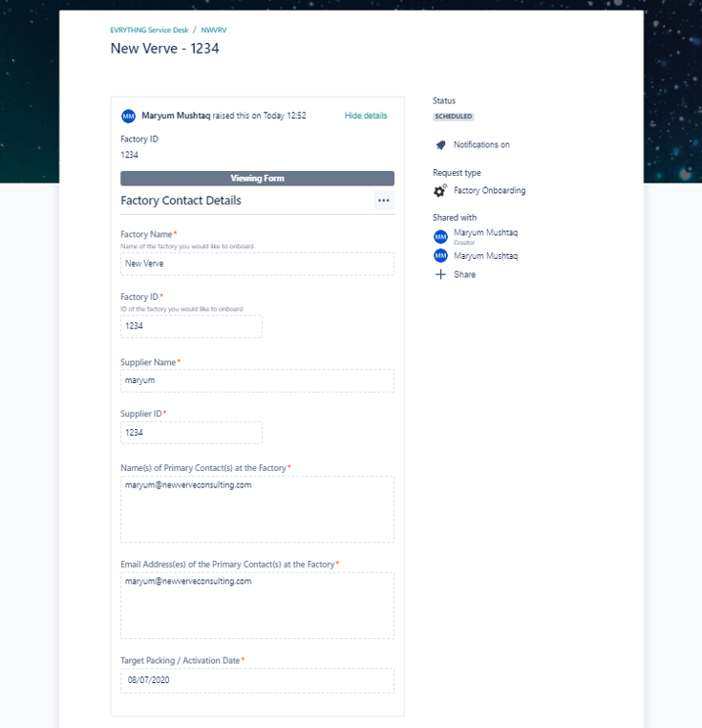Open the NWVRV breadcrumb link
Screen dimensions: 702x728
coord(214,31)
